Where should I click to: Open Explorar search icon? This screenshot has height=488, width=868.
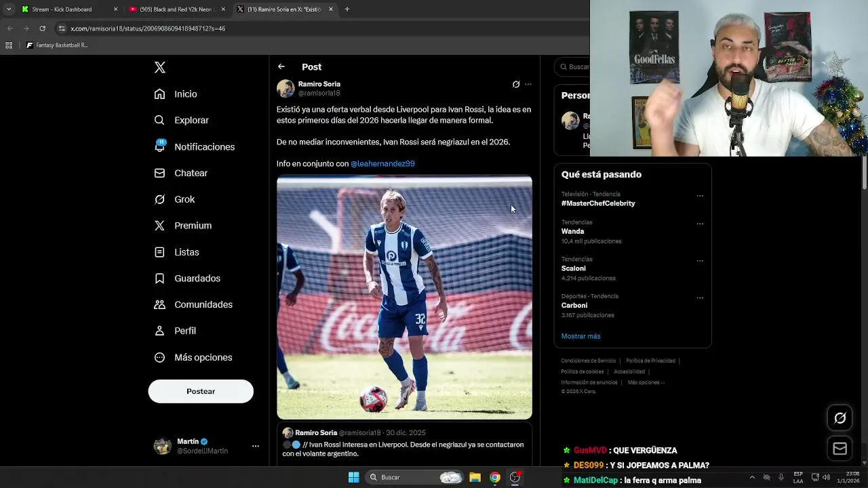point(159,120)
